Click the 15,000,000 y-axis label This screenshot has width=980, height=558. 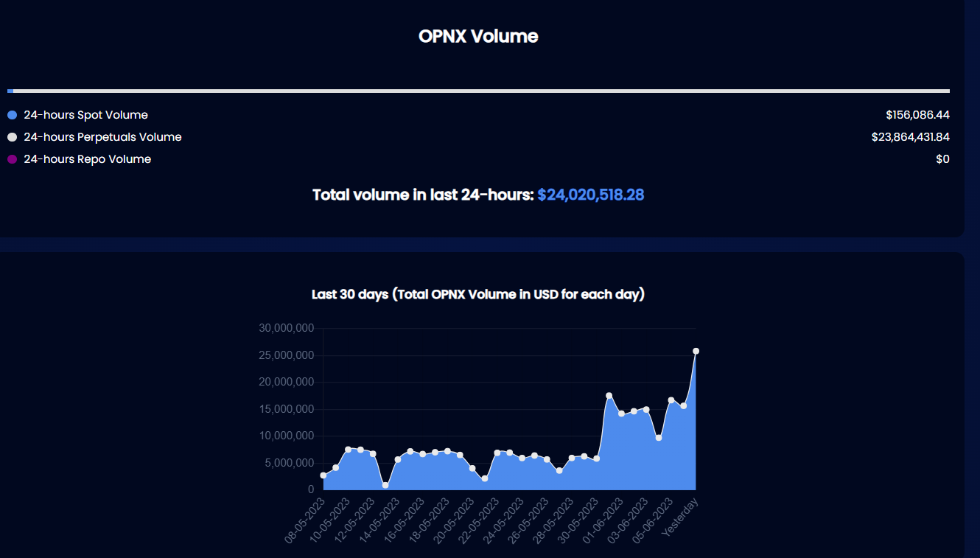pos(287,409)
